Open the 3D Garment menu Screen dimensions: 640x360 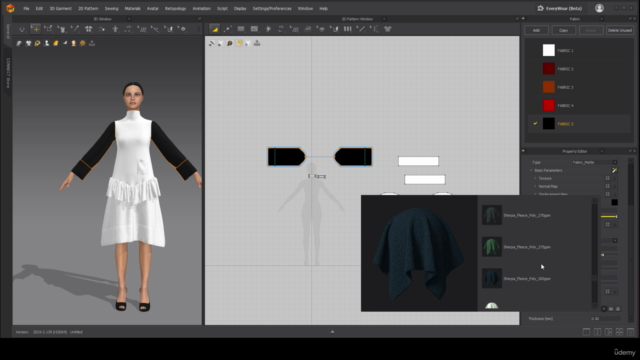pos(60,9)
